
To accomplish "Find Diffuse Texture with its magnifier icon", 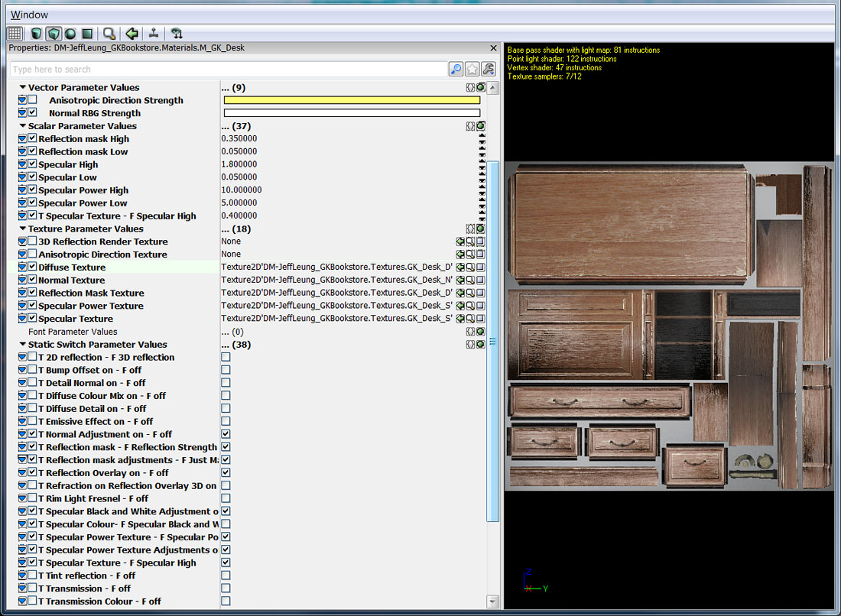I will point(470,267).
